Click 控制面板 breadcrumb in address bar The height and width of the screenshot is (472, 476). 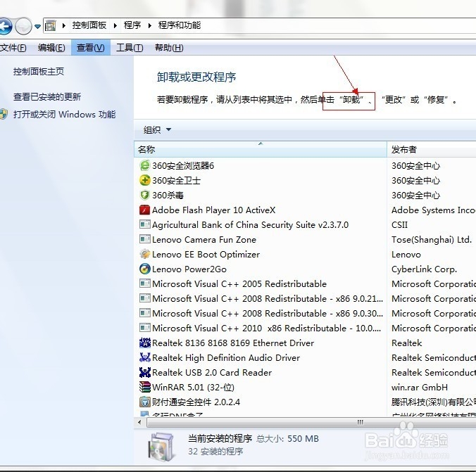point(89,25)
